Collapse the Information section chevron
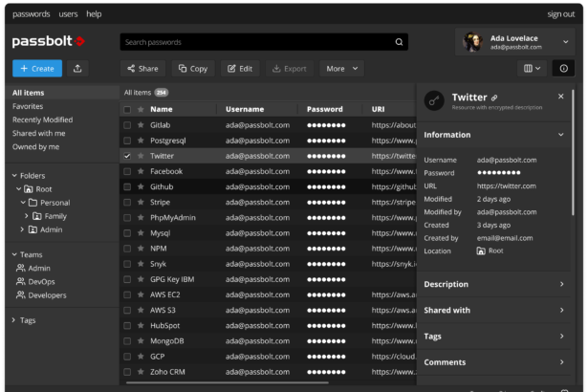588x392 pixels. click(x=561, y=134)
